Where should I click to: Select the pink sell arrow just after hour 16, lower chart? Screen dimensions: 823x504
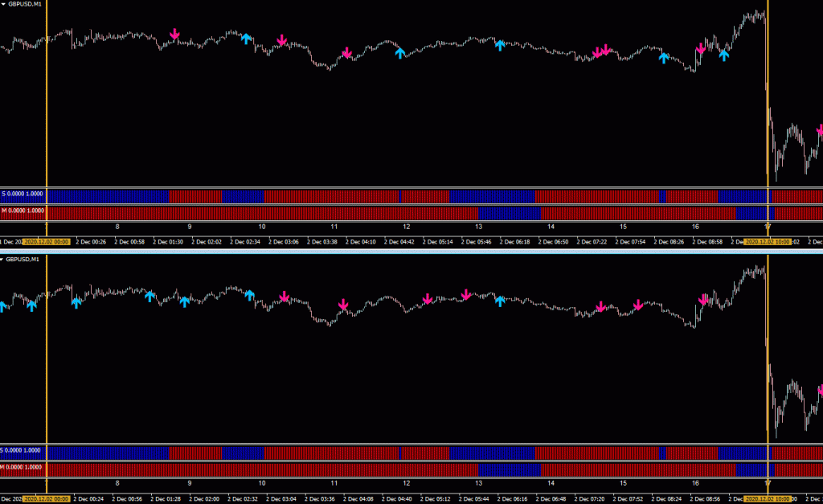click(x=702, y=299)
